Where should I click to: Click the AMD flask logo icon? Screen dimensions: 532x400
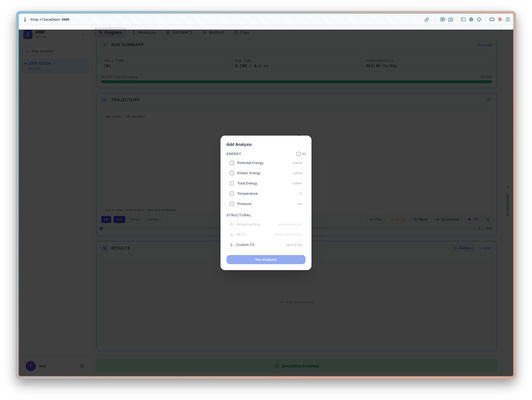point(28,34)
